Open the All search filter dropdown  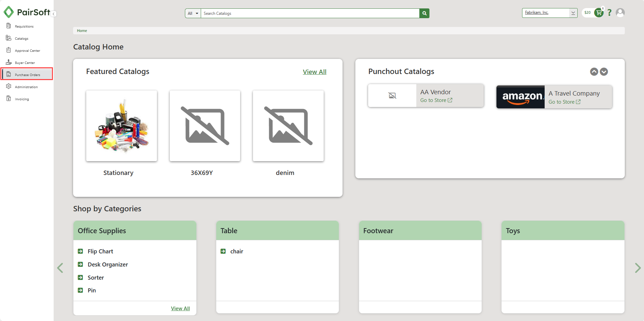[x=193, y=13]
